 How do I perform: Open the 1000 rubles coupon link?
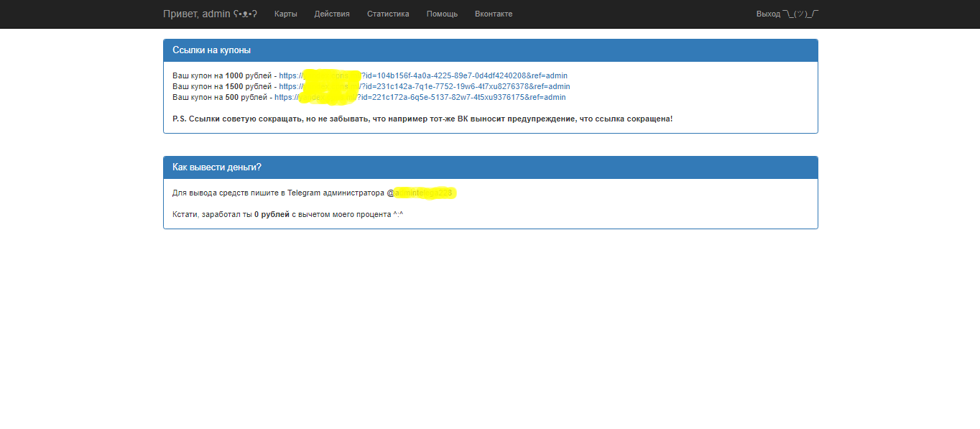pos(423,75)
